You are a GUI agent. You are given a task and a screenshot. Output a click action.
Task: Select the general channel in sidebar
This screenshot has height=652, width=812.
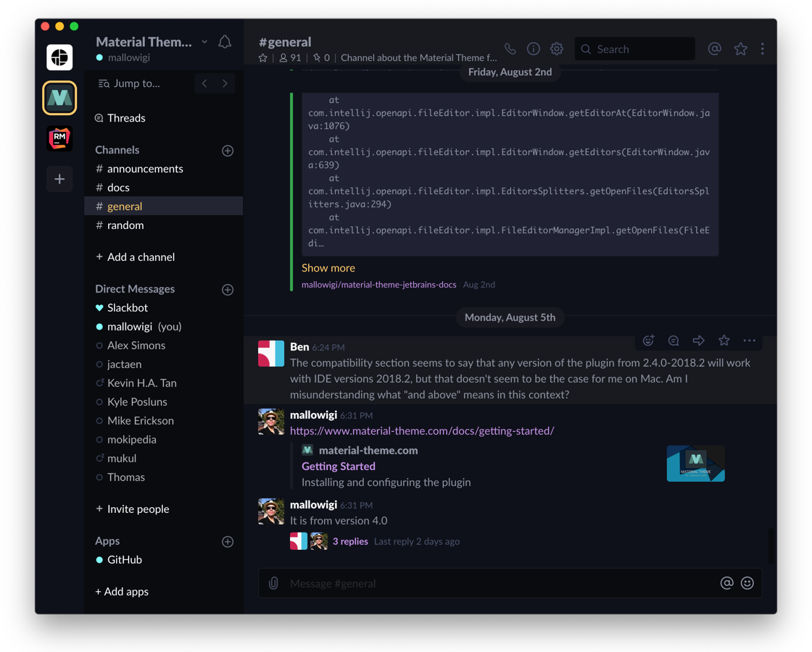(163, 206)
